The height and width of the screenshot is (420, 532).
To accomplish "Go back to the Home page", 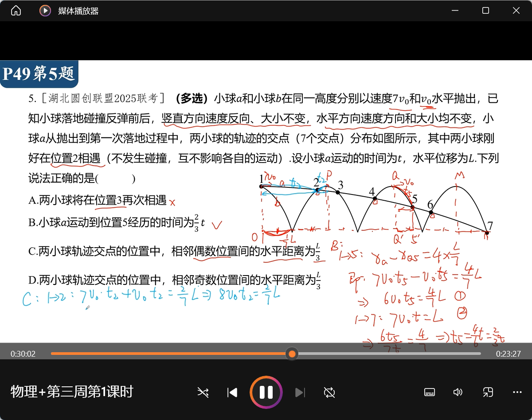I will (x=16, y=11).
